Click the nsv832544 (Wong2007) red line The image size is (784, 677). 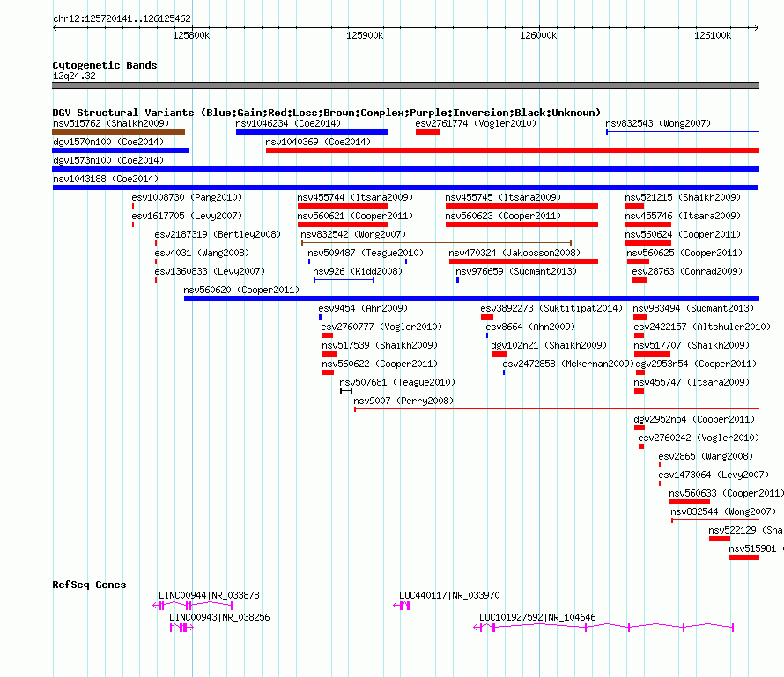[715, 520]
